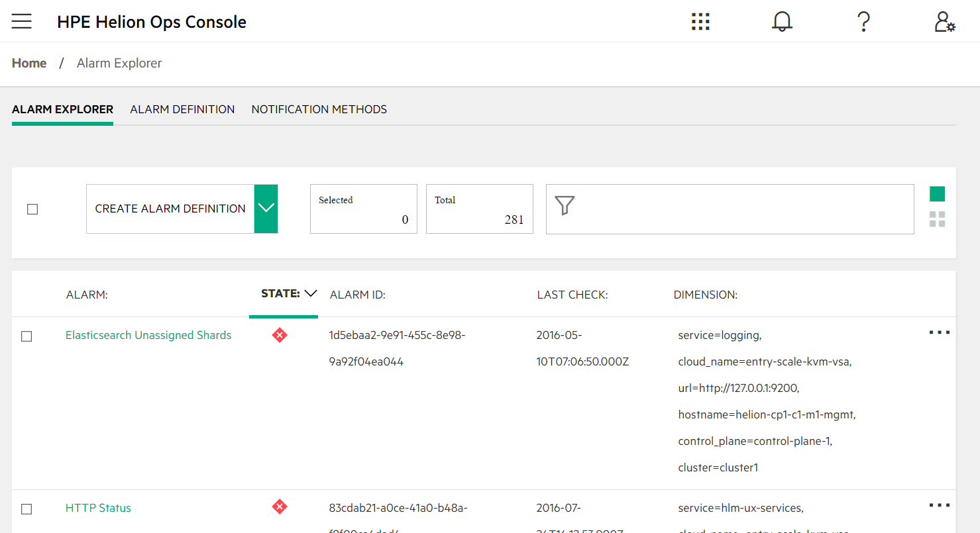Open the help question mark icon
The height and width of the screenshot is (533, 980).
tap(863, 22)
